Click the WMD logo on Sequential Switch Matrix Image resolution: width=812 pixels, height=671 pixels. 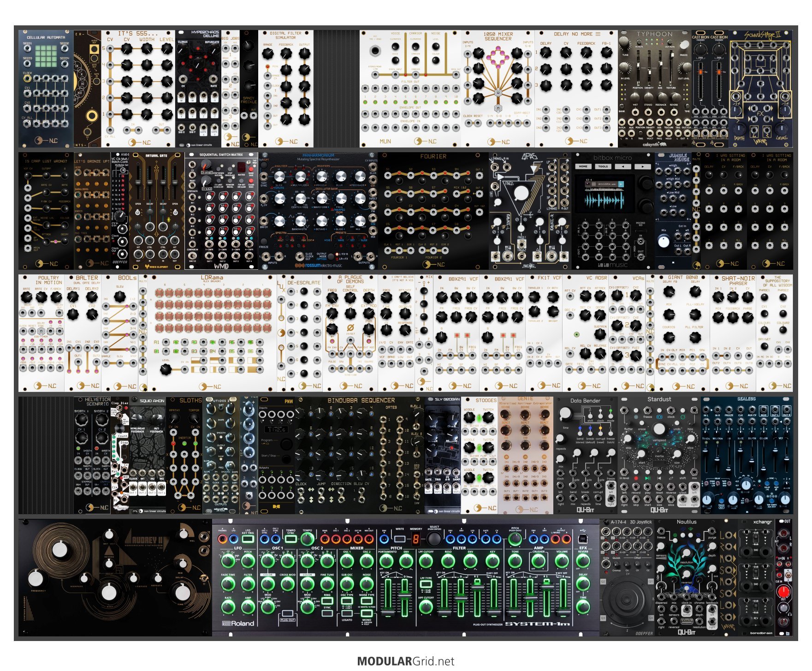221,266
